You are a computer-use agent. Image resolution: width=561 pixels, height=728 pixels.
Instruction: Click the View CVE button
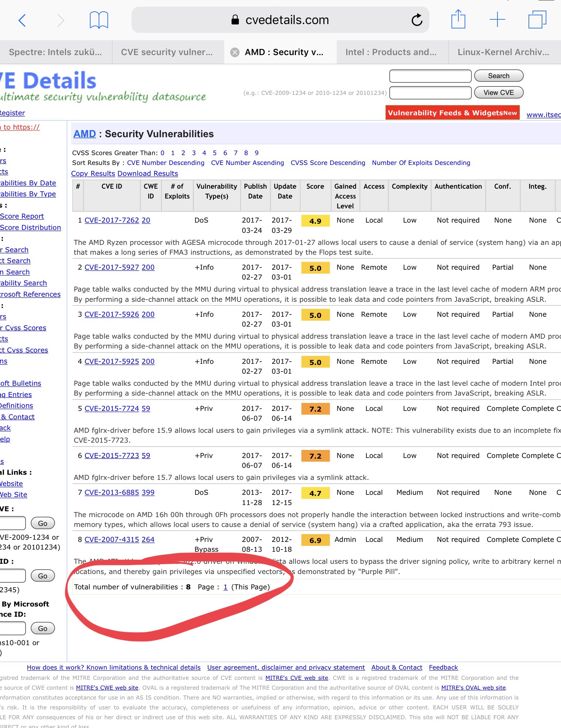[499, 93]
